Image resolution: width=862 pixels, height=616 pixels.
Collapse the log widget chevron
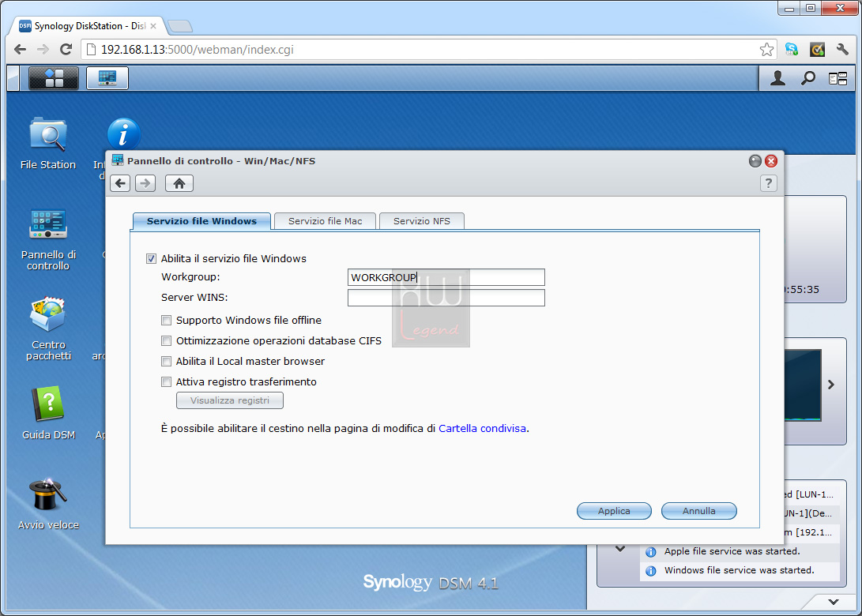point(620,548)
